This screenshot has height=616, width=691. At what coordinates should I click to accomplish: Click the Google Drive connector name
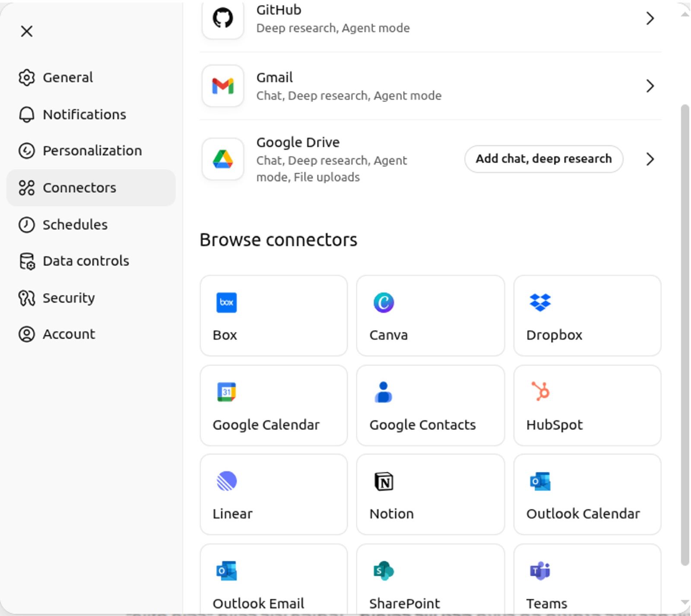coord(298,142)
